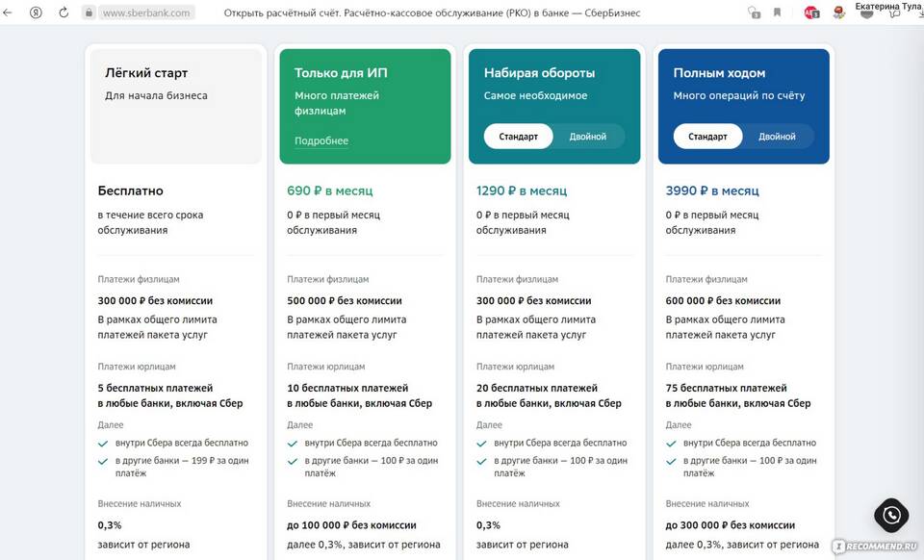Viewport: 924px width, 560px height.
Task: Click the 690 ₽ в месяц price
Action: tap(329, 191)
